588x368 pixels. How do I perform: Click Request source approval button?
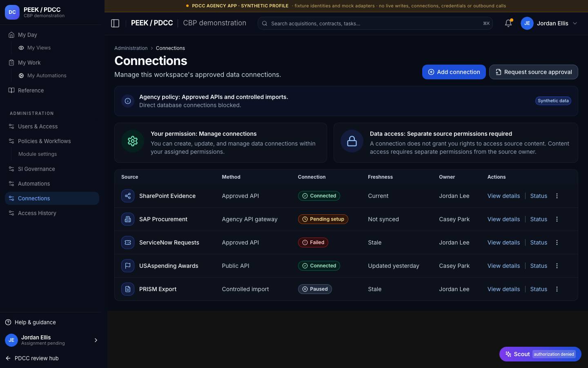tap(534, 72)
